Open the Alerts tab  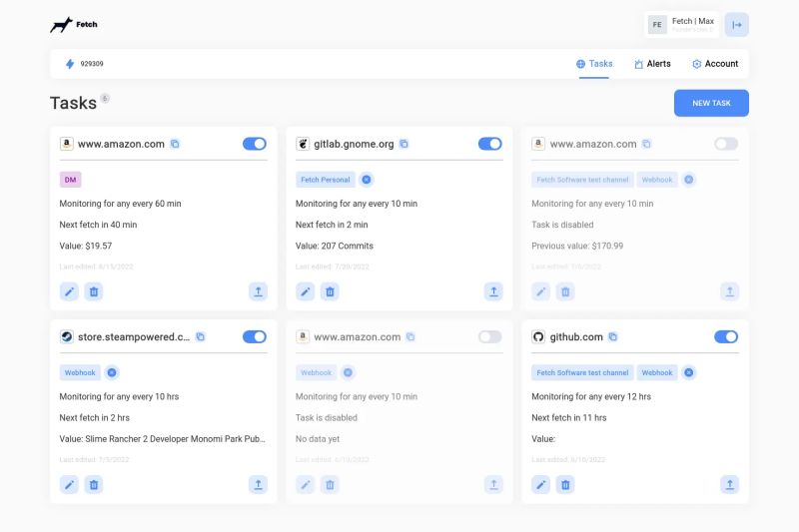pos(652,64)
